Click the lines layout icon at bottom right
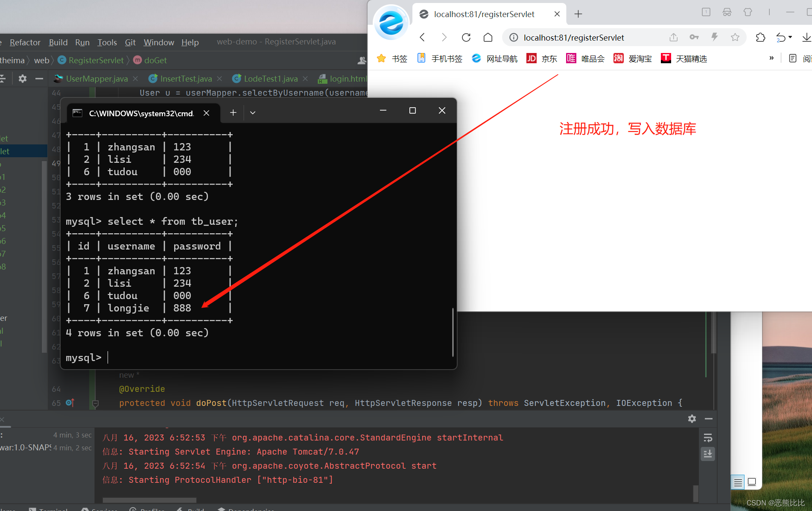This screenshot has width=812, height=511. (738, 482)
